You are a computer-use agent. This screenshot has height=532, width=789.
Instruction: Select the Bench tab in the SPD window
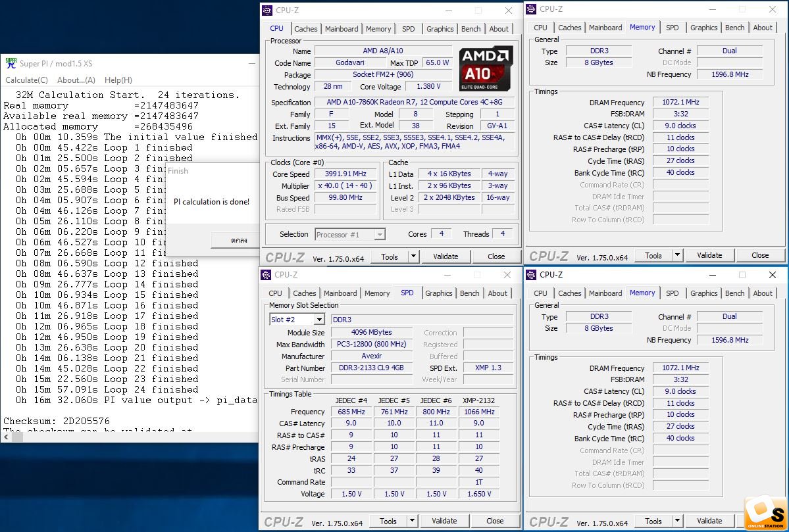(x=469, y=293)
